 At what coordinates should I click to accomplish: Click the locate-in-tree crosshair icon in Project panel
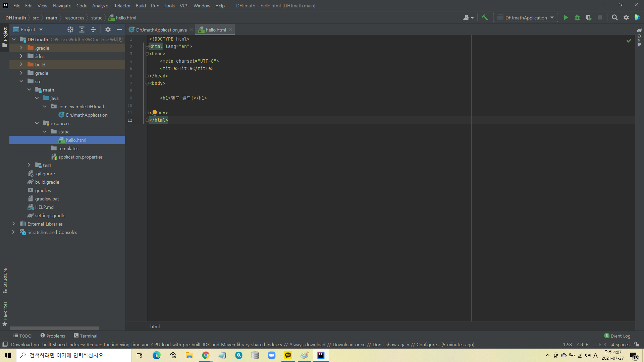70,29
